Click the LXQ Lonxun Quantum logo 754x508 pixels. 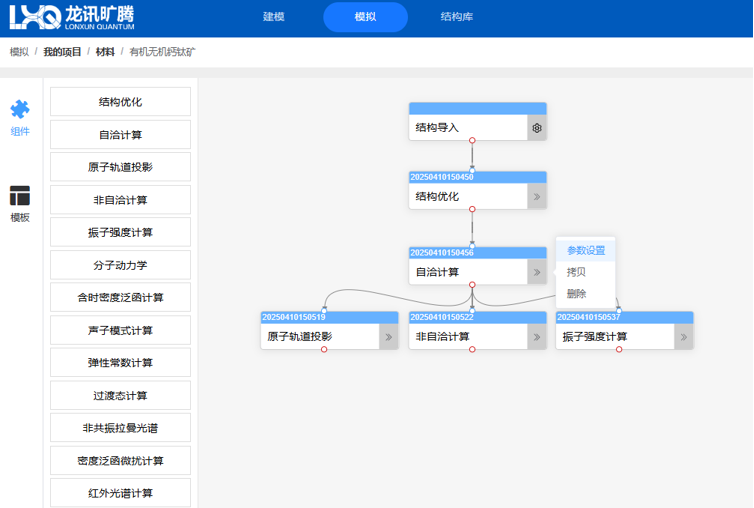click(x=72, y=17)
